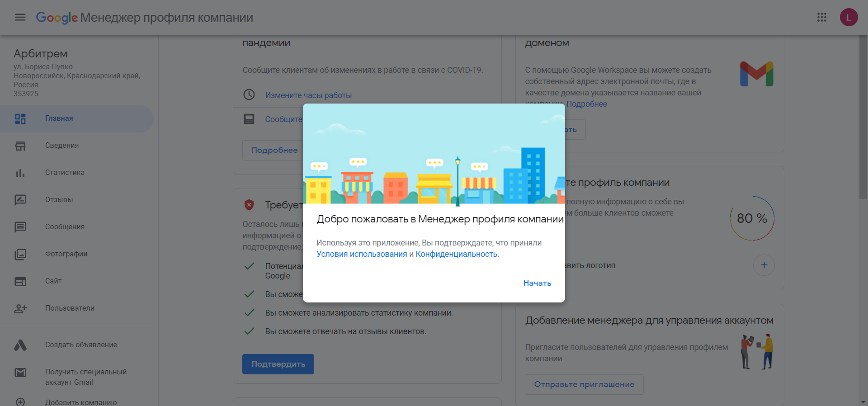Screen dimensions: 868x406
Task: Click the Сайт web page icon
Action: coord(20,281)
